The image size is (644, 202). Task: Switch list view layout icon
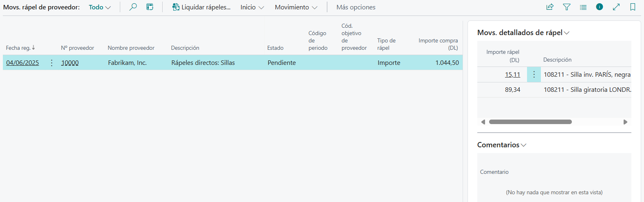(x=583, y=7)
